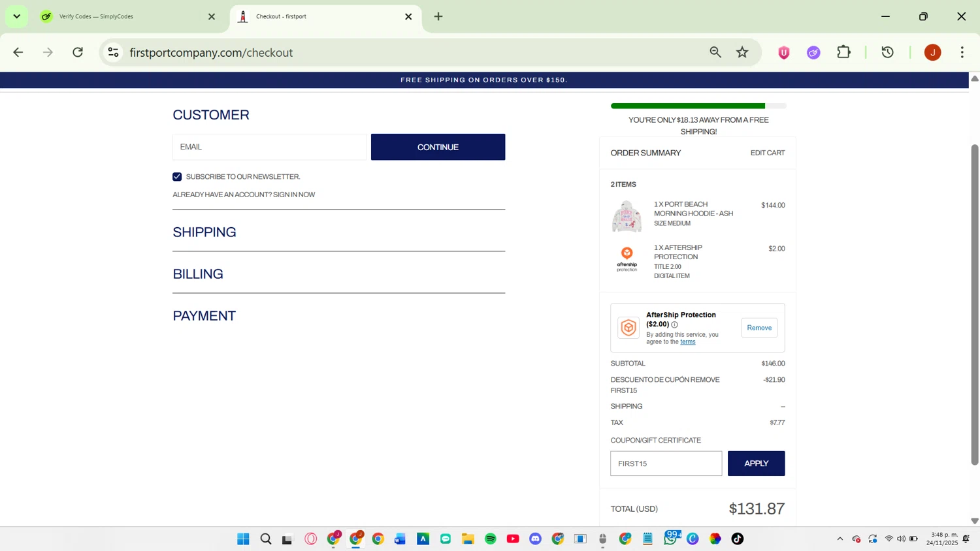
Task: Open the Chrome three-dot menu
Action: (962, 52)
